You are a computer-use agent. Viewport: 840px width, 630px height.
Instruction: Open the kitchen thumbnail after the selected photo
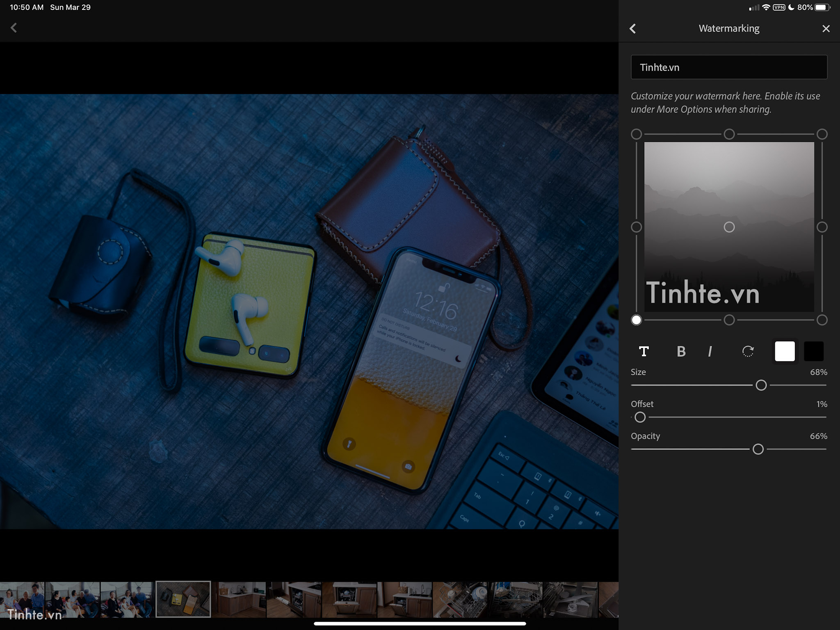point(239,599)
